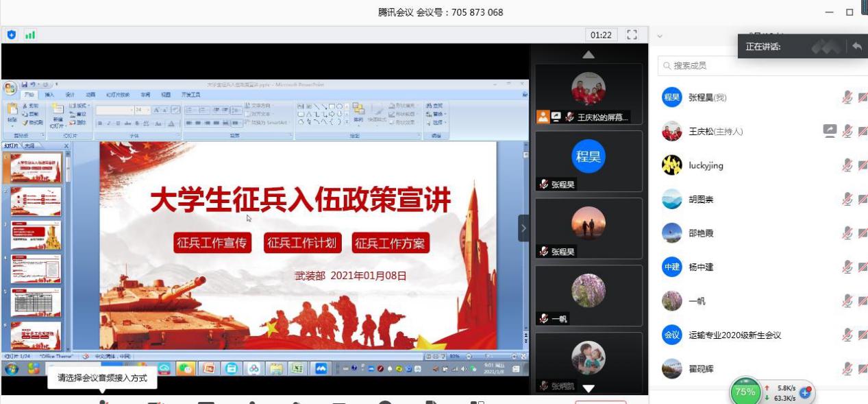868x404 pixels.
Task: Select slide 2 thumbnail in PowerPoint pane
Action: tap(36, 202)
